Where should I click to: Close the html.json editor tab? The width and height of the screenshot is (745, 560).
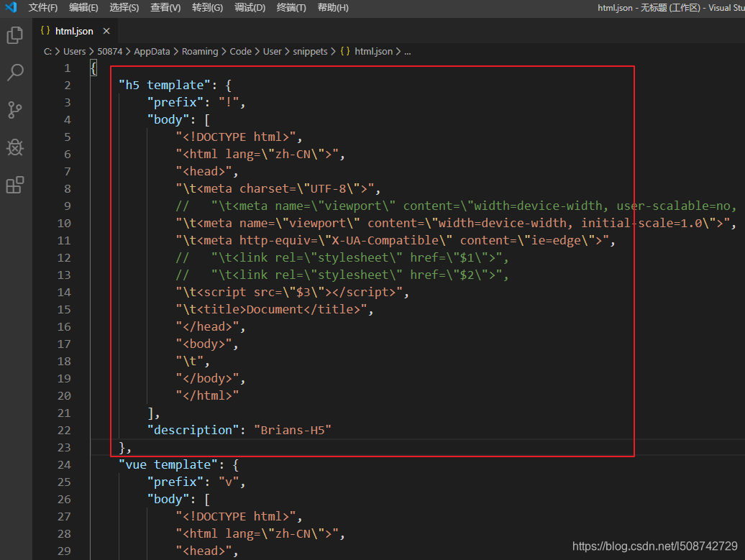point(106,31)
